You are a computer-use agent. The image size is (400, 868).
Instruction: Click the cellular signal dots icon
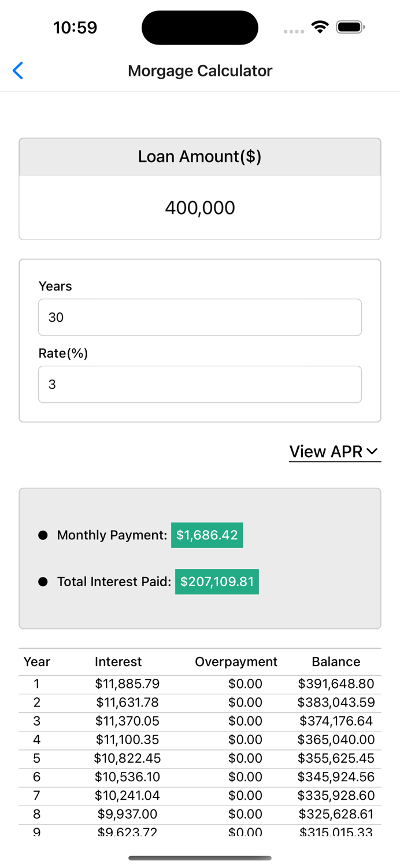294,32
